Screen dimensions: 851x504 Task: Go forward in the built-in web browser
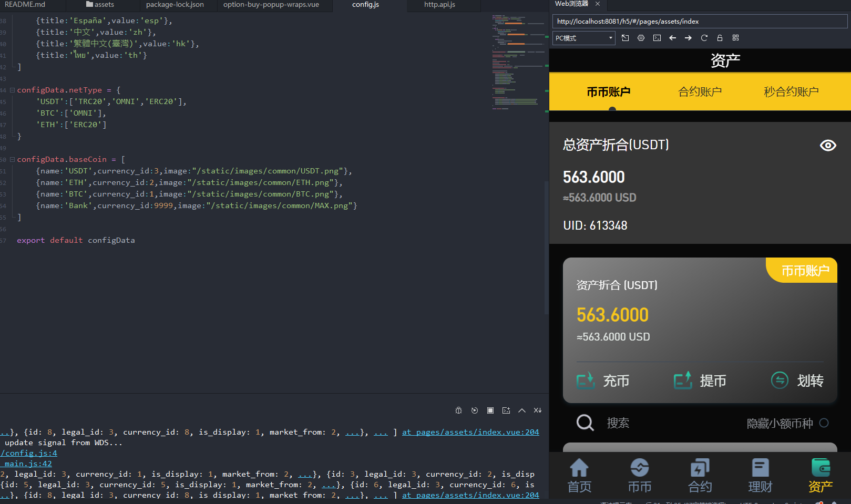click(688, 38)
